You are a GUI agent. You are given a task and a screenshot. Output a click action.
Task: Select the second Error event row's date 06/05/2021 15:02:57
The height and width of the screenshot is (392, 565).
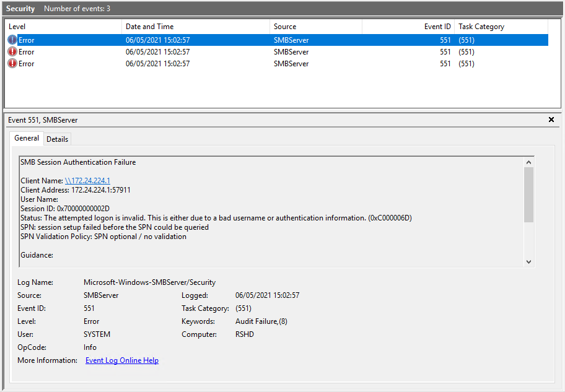pyautogui.click(x=157, y=52)
